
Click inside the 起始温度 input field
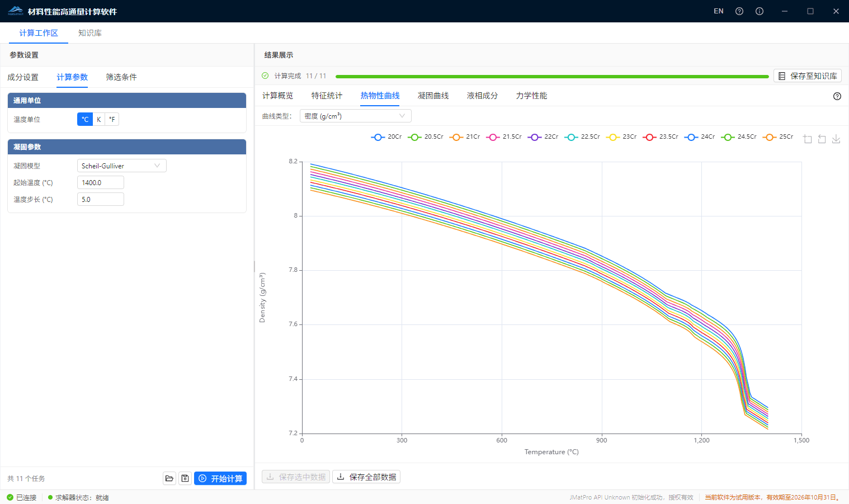101,182
